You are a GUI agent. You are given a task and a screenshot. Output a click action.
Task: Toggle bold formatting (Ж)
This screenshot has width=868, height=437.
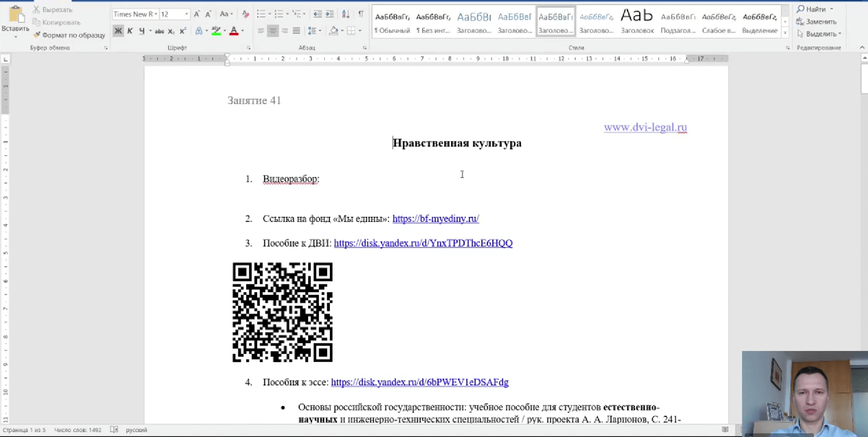click(118, 31)
